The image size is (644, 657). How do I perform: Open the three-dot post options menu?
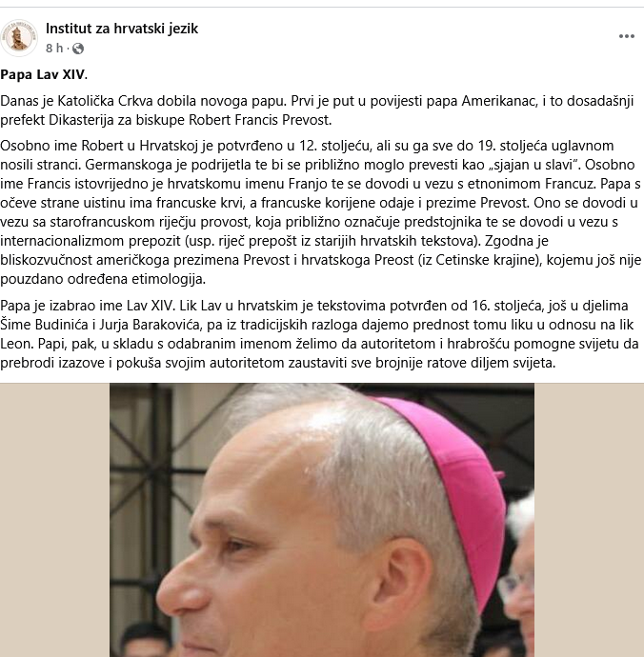tap(627, 36)
